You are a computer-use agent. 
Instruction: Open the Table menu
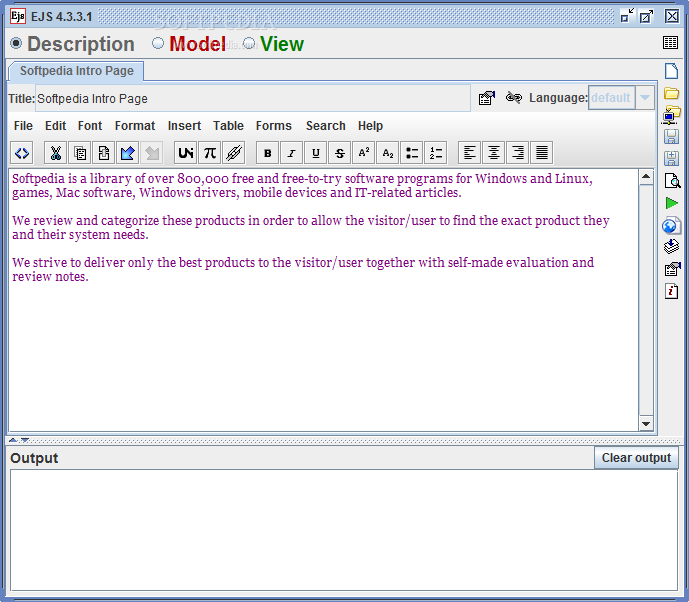(x=228, y=126)
